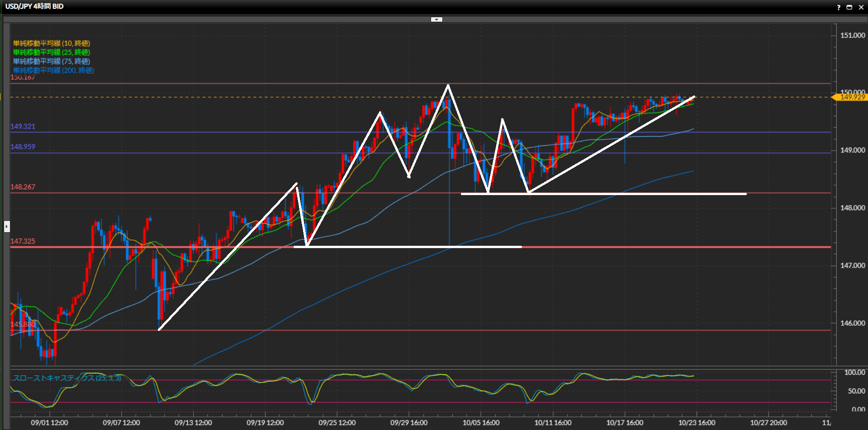Select the 25-period simple moving average label
868x430 pixels.
coord(51,53)
